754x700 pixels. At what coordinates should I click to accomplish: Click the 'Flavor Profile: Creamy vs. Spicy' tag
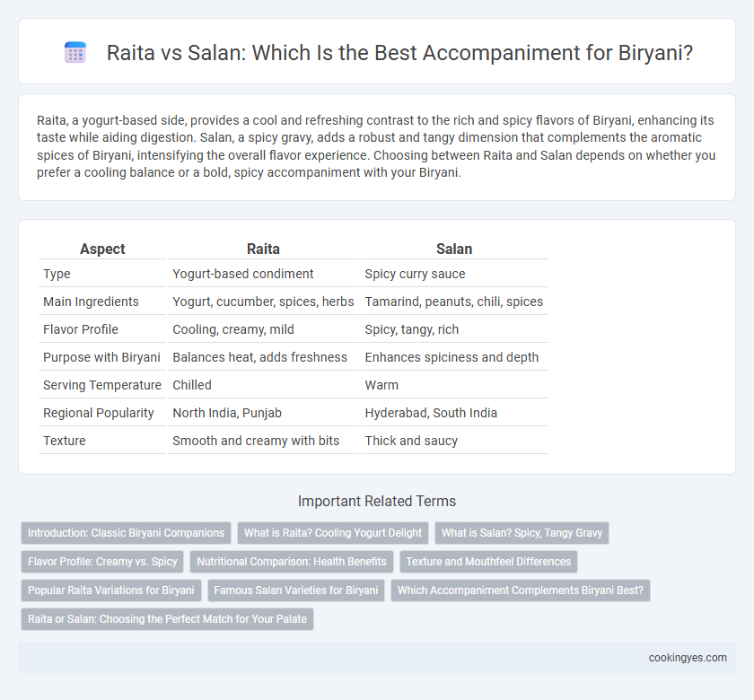102,562
